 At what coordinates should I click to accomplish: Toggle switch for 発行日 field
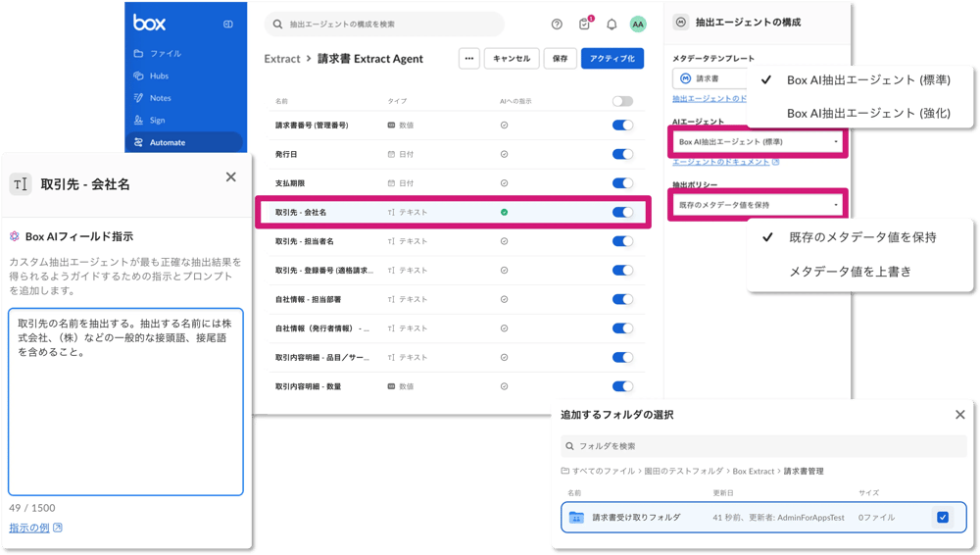click(x=622, y=154)
